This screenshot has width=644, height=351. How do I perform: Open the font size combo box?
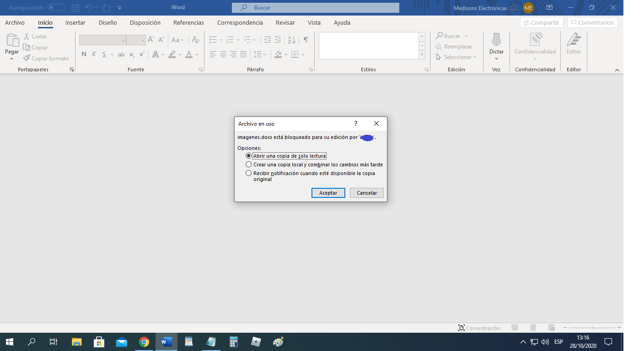coord(136,40)
